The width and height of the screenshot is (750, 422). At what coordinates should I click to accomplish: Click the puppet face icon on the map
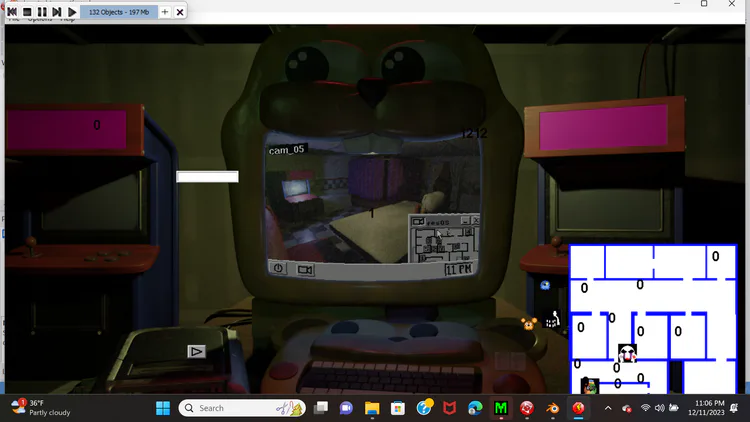[x=627, y=353]
